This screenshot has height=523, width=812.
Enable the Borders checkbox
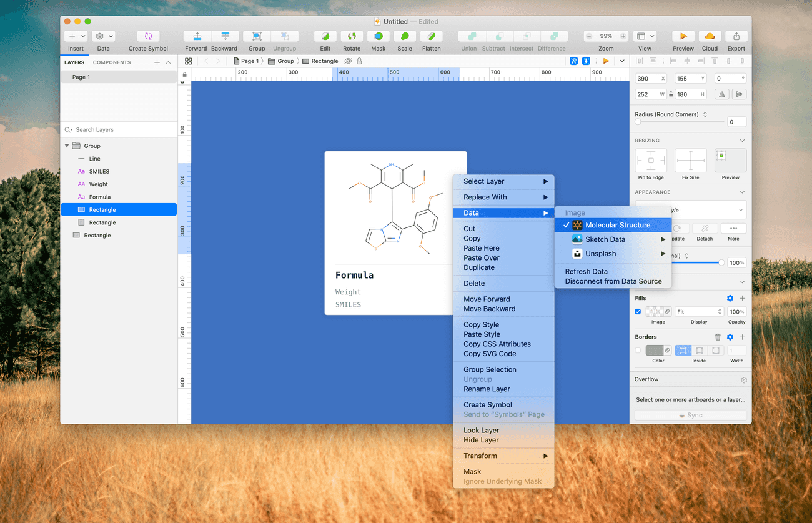click(638, 350)
